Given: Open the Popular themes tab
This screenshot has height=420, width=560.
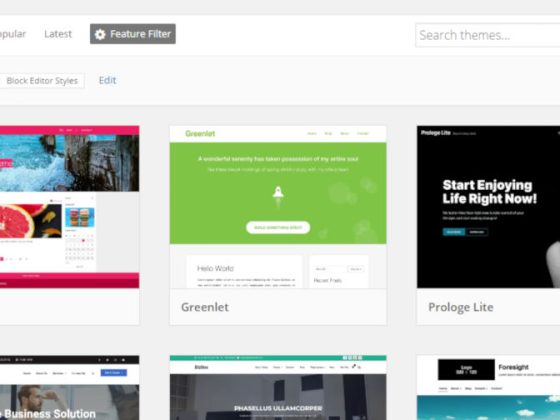Looking at the screenshot, I should point(13,34).
